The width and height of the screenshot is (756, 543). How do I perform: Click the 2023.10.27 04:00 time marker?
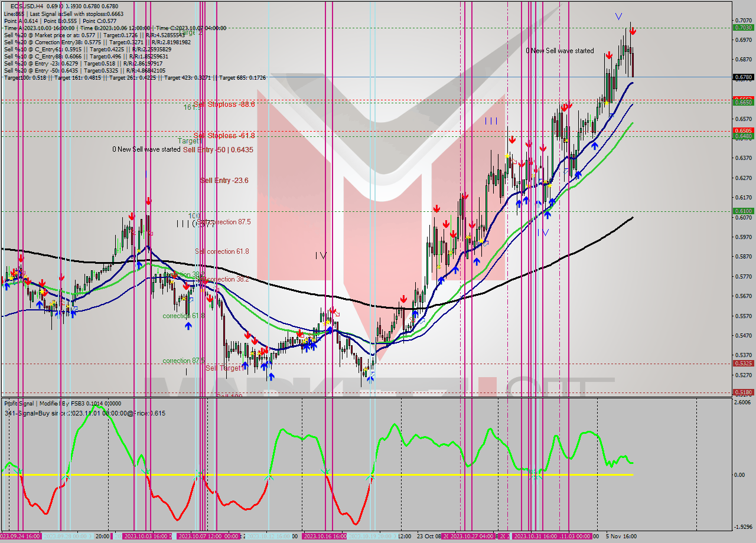[472, 536]
